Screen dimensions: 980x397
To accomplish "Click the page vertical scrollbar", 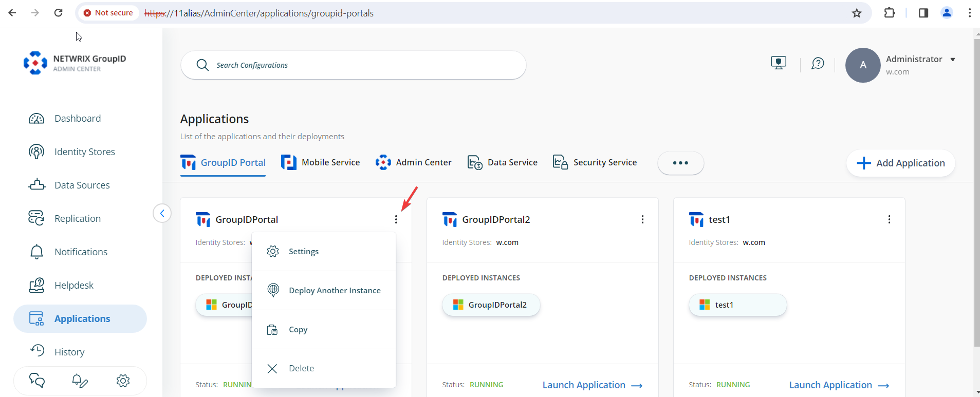I will [977, 193].
